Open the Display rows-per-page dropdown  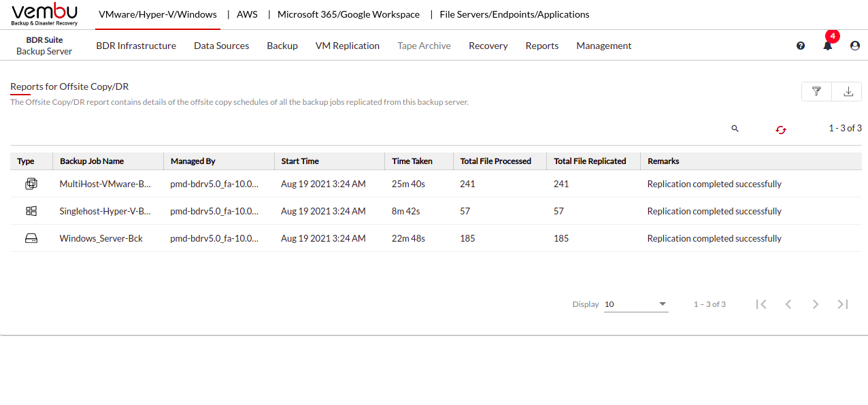tap(636, 304)
